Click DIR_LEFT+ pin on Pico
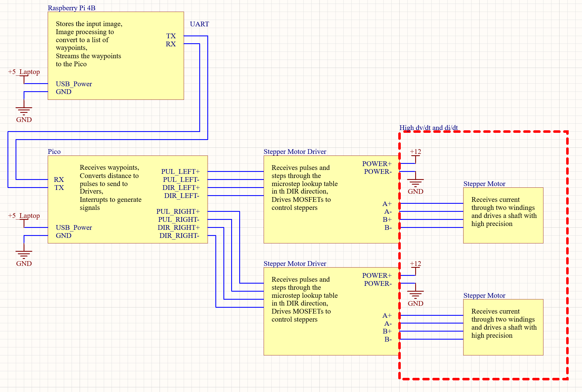Viewport: 582px width, 392px height. point(181,188)
